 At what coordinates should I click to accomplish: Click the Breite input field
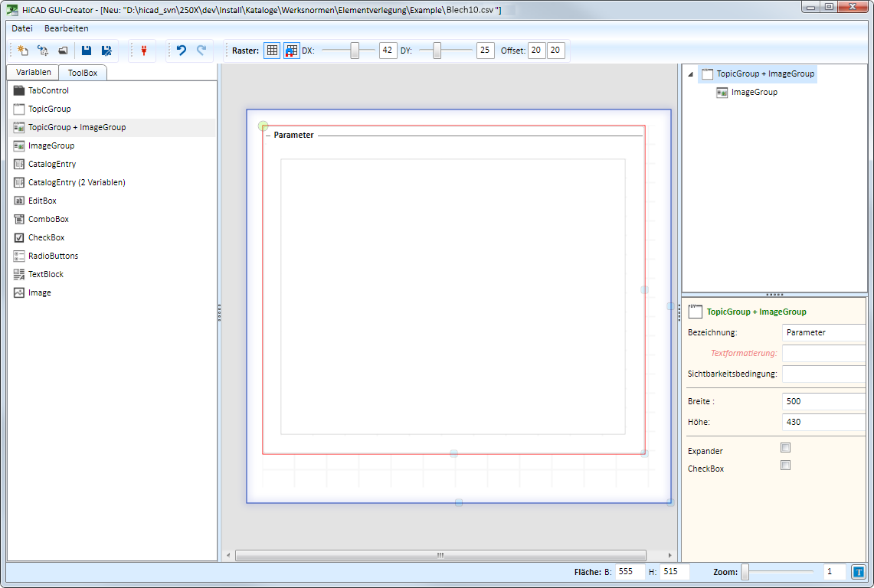(823, 401)
